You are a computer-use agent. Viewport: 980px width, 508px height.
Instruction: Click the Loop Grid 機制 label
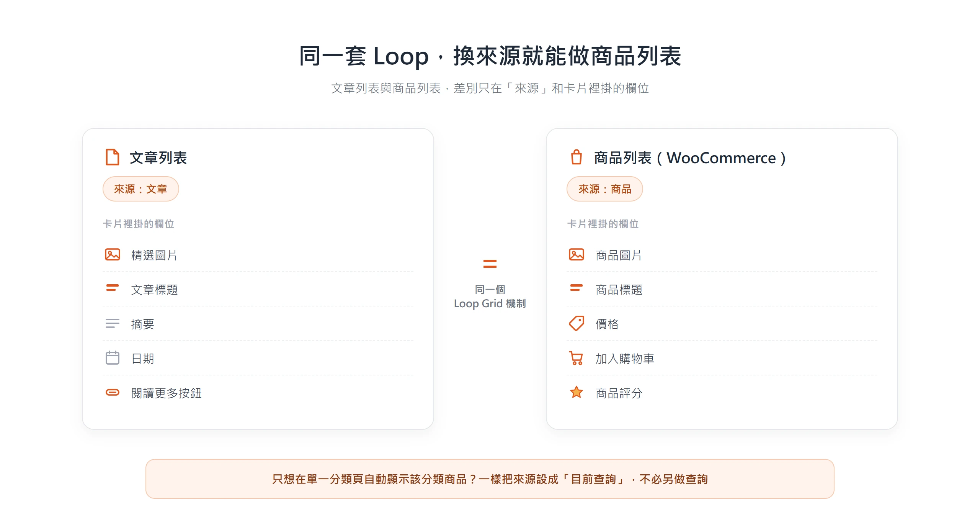pyautogui.click(x=490, y=303)
